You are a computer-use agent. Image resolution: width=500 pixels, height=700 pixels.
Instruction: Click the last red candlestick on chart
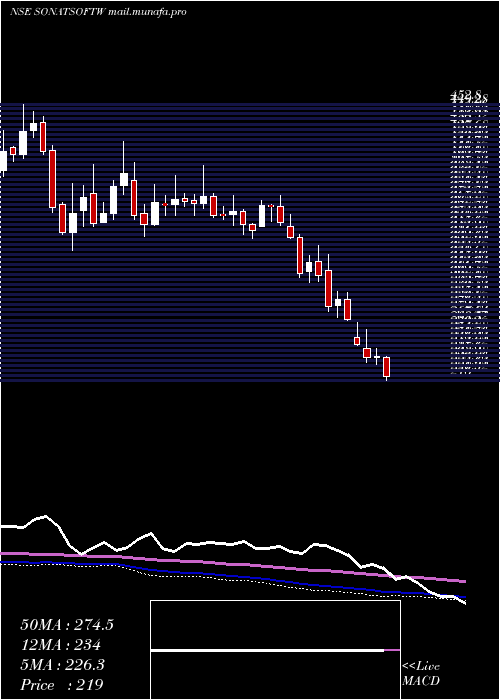(387, 367)
